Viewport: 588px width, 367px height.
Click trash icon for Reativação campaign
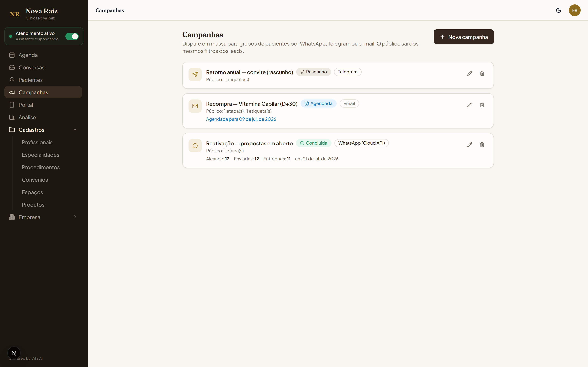(482, 145)
